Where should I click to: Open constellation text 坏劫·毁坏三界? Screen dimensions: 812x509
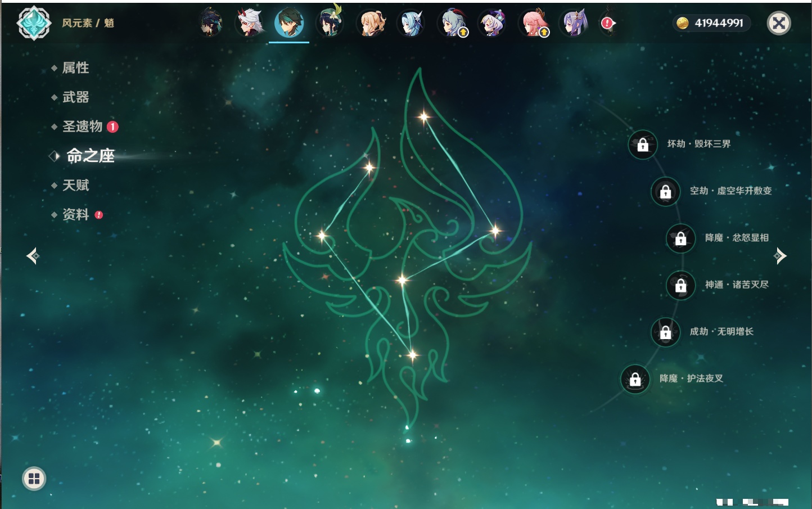click(x=699, y=144)
